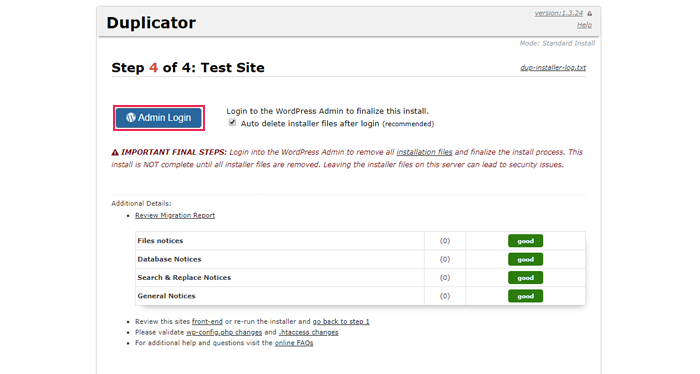Uncheck Auto delete installer files after login
This screenshot has height=374, width=700.
pyautogui.click(x=232, y=122)
